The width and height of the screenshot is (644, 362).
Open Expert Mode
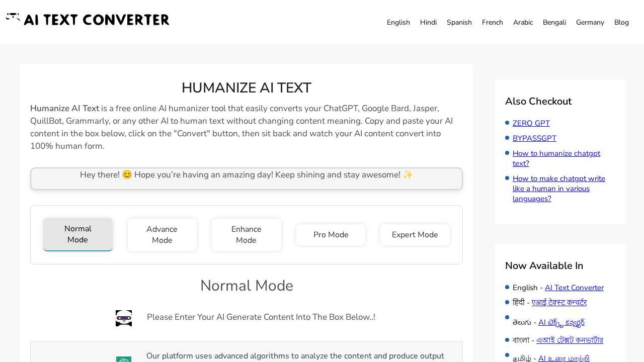415,233
